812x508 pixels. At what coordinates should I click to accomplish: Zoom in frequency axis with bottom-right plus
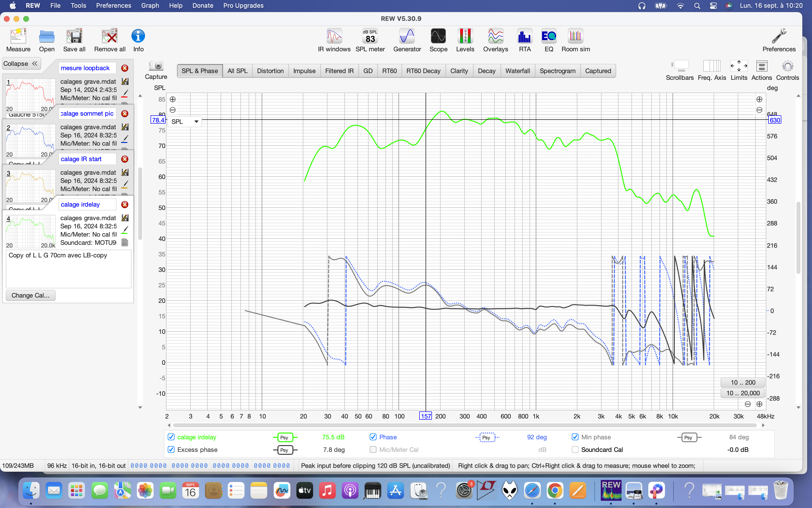[759, 404]
